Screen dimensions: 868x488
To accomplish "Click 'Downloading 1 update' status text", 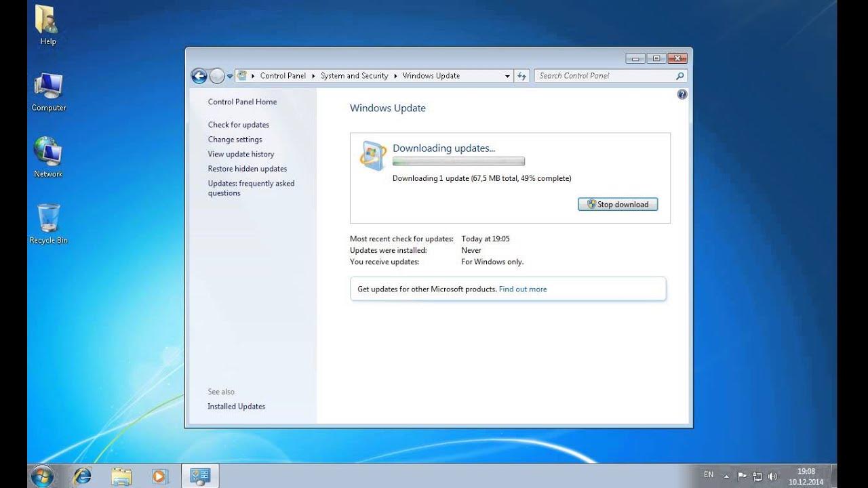I will tap(482, 178).
